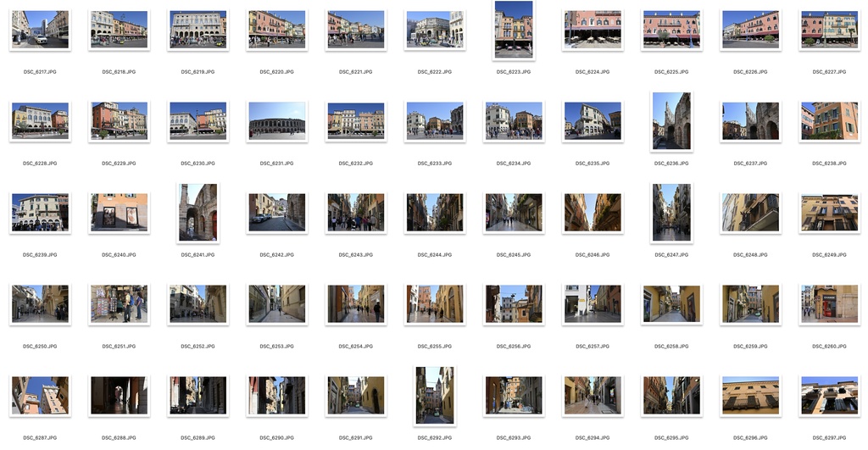Select the DSC_6242.JPG thumbnail
This screenshot has height=450, width=868.
(277, 213)
